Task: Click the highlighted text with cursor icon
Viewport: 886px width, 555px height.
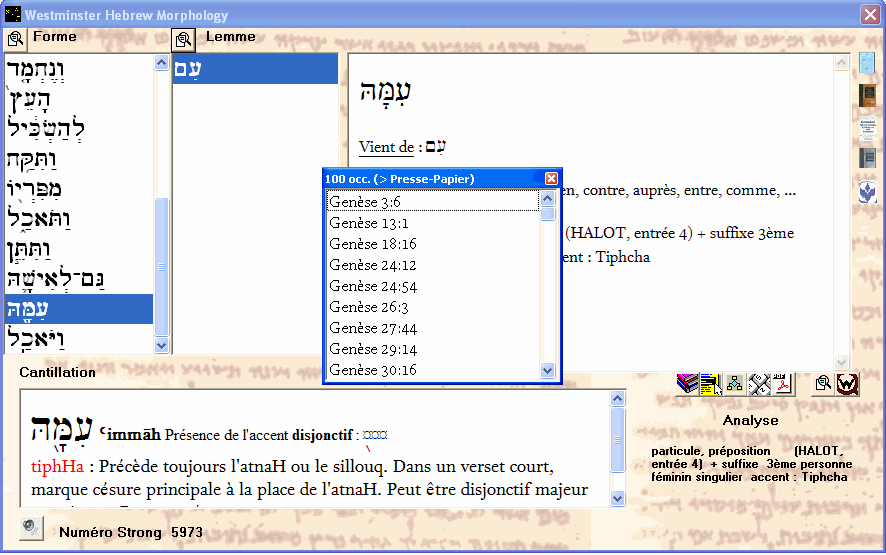Action: click(711, 384)
